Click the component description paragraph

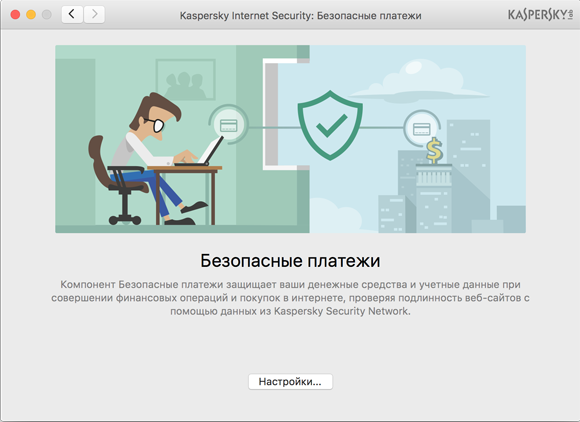tap(290, 298)
